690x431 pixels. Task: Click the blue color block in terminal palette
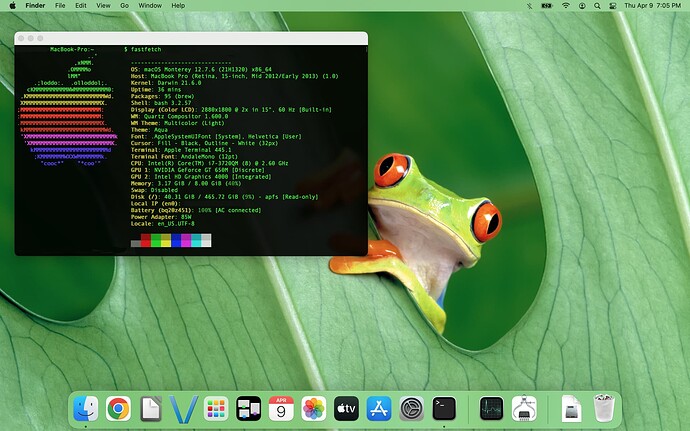pos(176,240)
